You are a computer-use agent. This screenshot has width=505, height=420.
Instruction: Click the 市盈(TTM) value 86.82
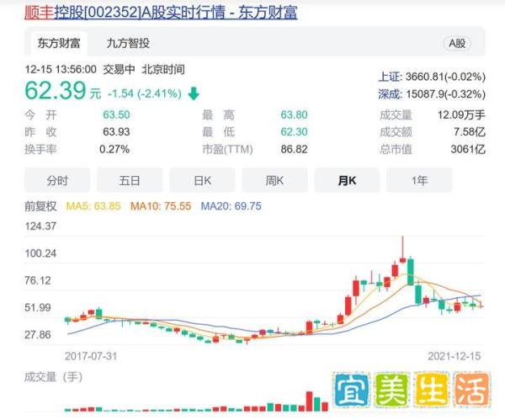(294, 149)
